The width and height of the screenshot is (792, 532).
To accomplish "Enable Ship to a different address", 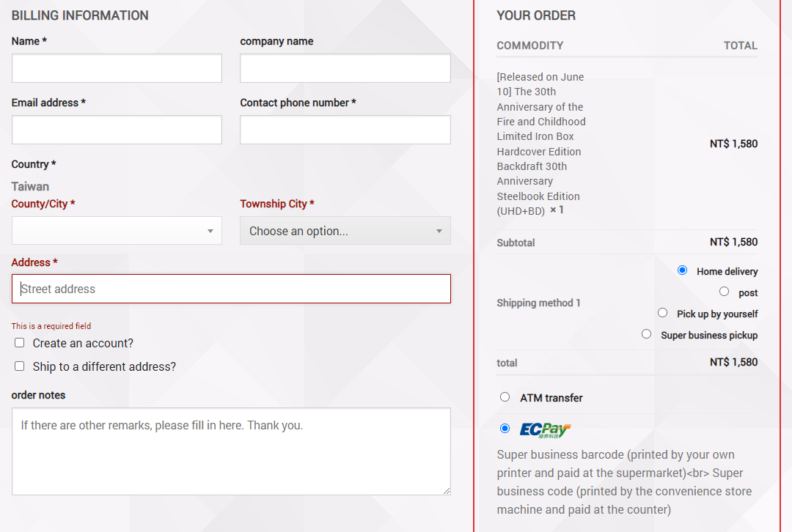I will 20,366.
